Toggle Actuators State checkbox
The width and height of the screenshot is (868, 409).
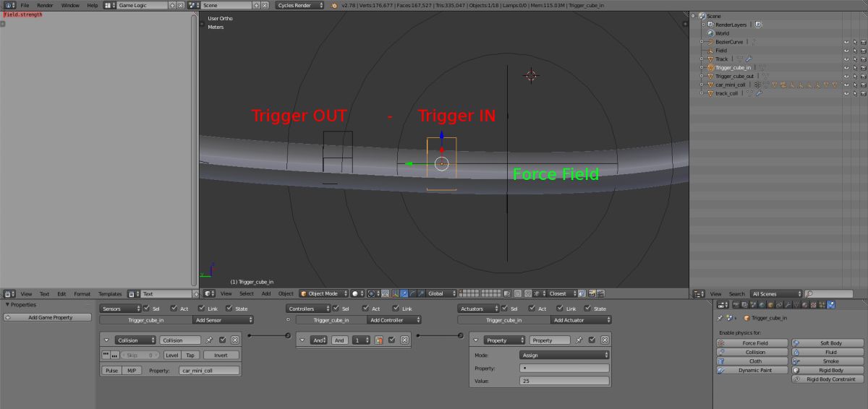[x=586, y=309]
